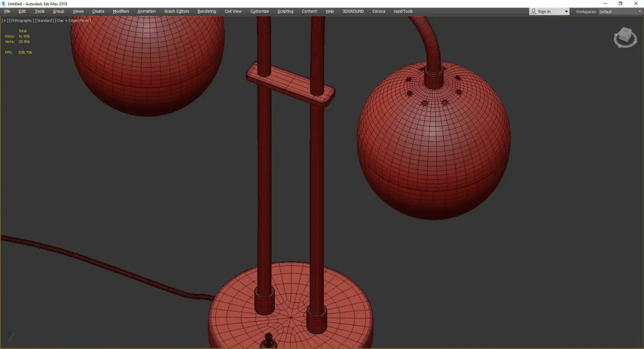The image size is (644, 349).
Task: Open the File menu
Action: point(7,11)
